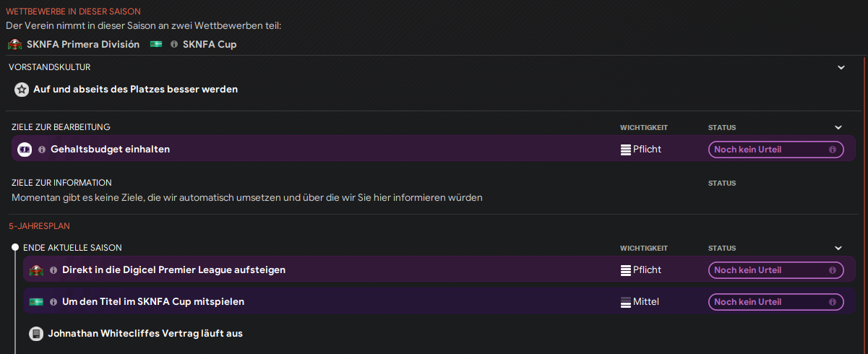Click Noch kein Urteil status for promotion goal

point(776,270)
